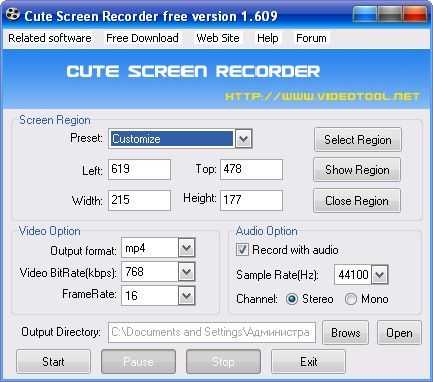Select the Mono channel radio button
The width and height of the screenshot is (433, 382).
[351, 299]
